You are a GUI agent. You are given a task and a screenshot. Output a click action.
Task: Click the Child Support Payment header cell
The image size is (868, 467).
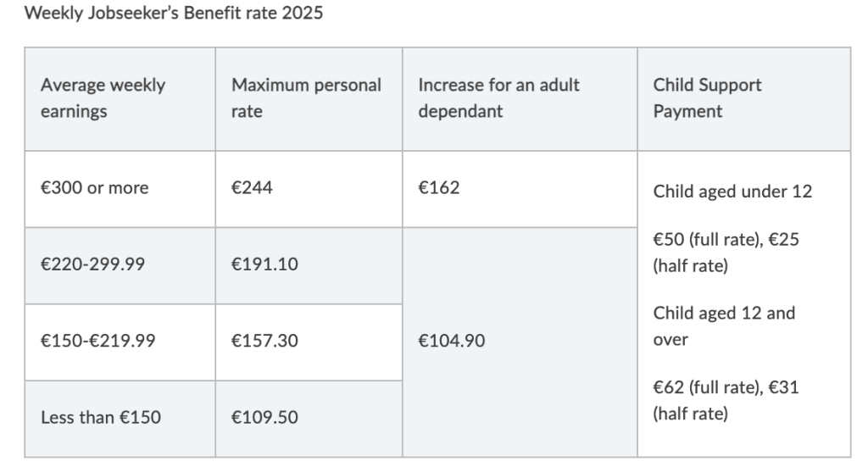744,99
